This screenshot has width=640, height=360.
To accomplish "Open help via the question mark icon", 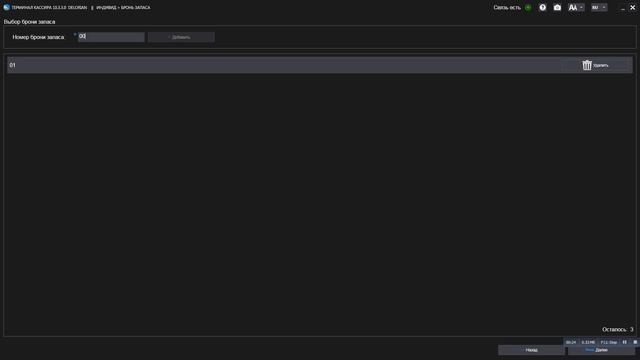I will [x=542, y=7].
